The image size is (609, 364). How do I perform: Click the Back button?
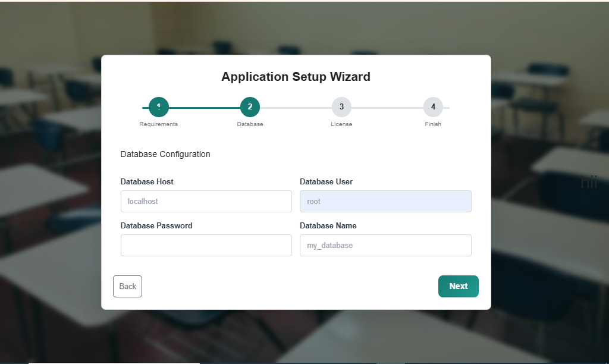pos(127,286)
